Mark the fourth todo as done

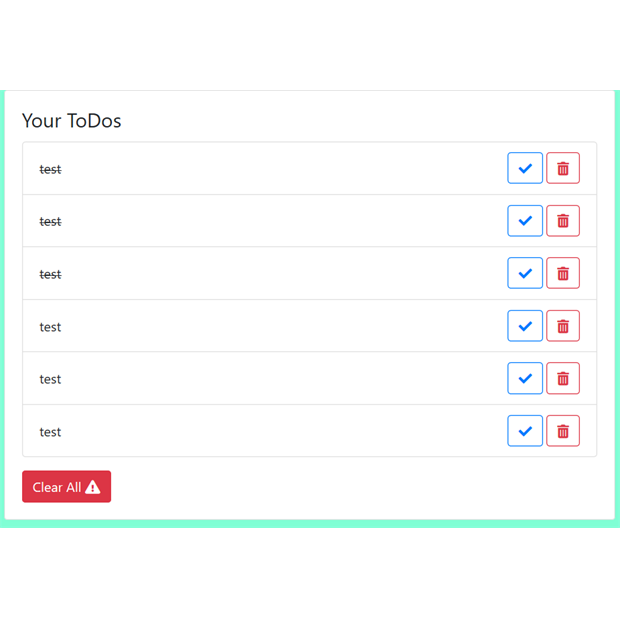click(x=525, y=326)
